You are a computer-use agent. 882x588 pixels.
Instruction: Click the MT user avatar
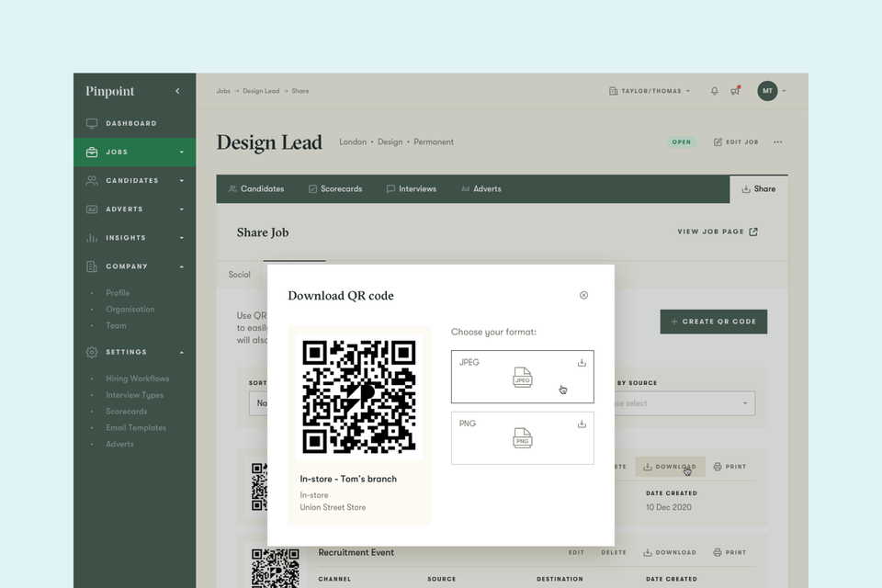tap(767, 91)
